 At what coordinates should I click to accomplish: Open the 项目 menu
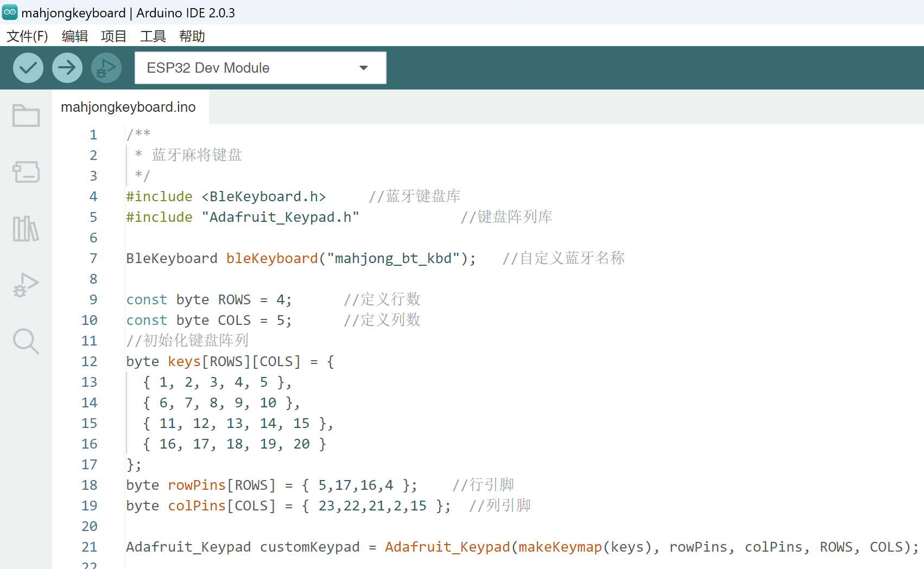(114, 36)
